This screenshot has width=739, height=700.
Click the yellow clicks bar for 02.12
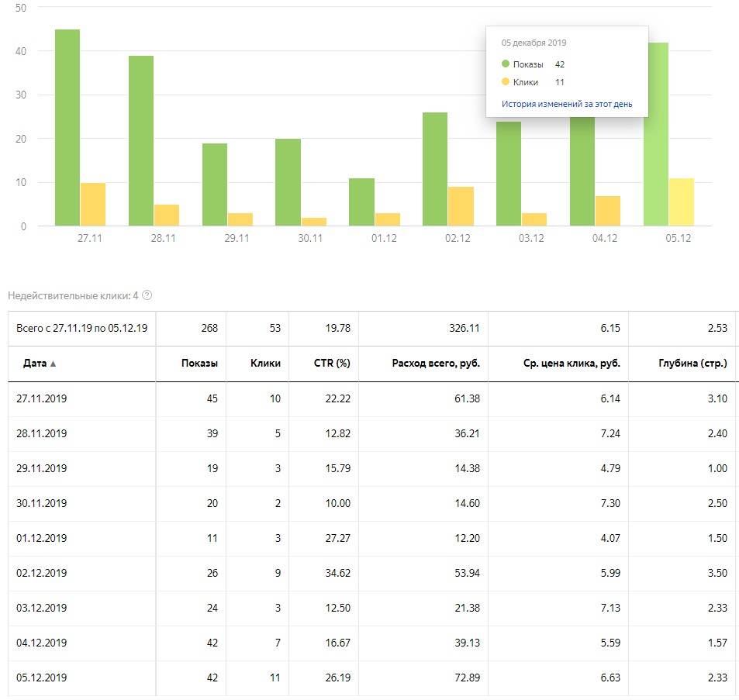pyautogui.click(x=461, y=206)
